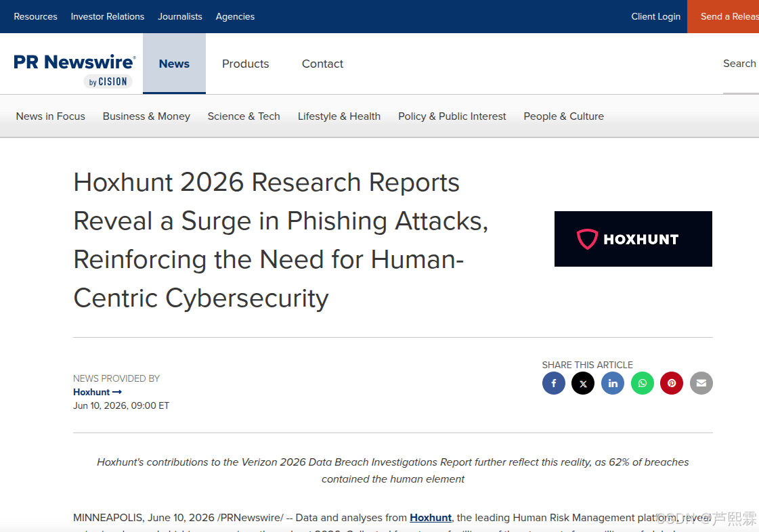Open Resources in top bar

click(x=35, y=16)
